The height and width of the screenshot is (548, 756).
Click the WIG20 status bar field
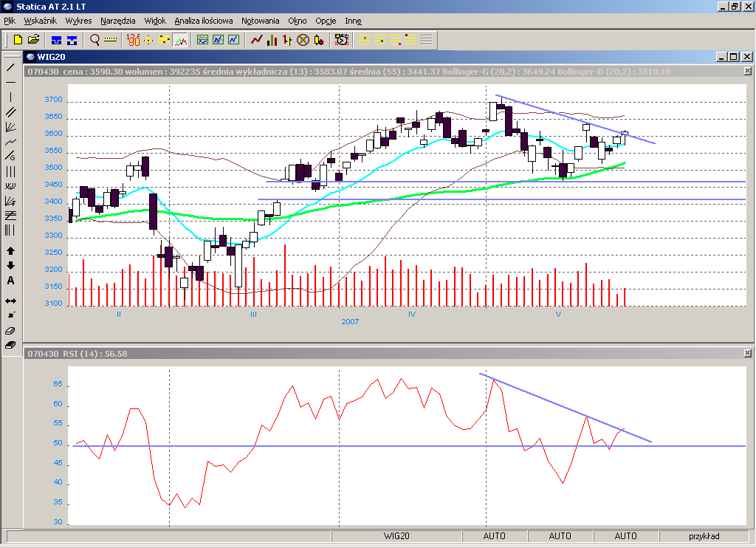coord(396,536)
